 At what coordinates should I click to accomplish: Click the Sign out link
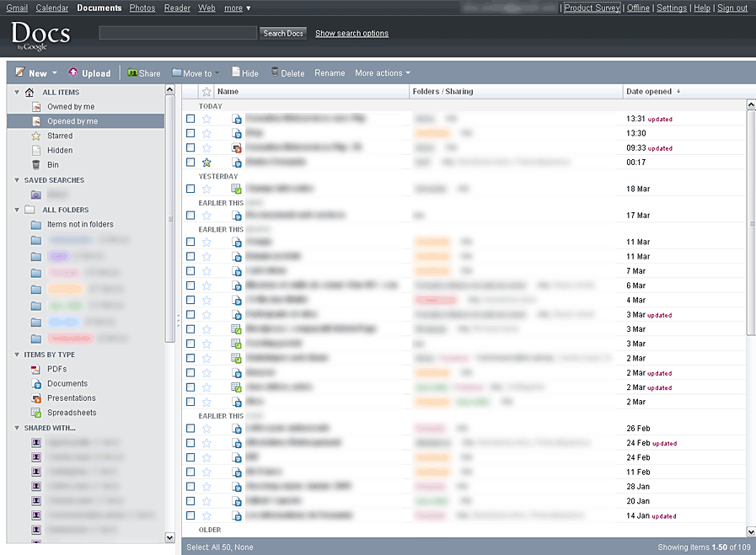[x=732, y=8]
